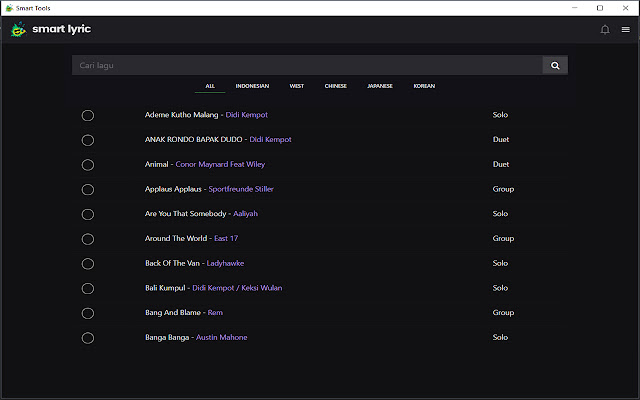Open artist link Conor Maynard Feat Wiley
Screen dimensions: 640x400
pos(220,164)
